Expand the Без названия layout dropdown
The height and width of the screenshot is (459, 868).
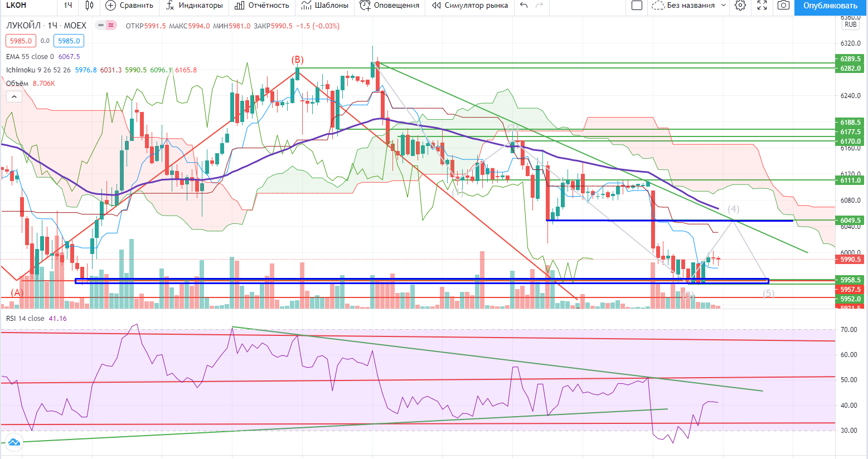pyautogui.click(x=724, y=6)
